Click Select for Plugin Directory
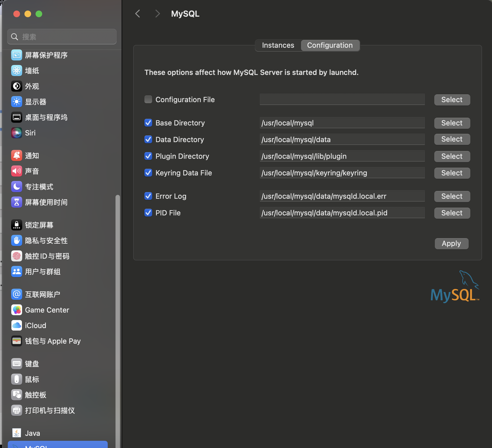Viewport: 492px width, 448px height. (x=452, y=156)
